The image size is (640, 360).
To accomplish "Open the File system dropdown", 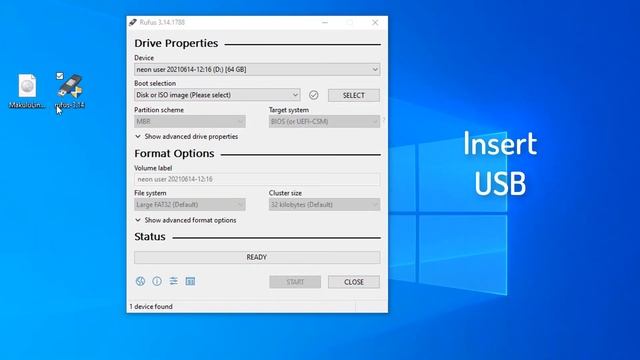I will (x=190, y=204).
